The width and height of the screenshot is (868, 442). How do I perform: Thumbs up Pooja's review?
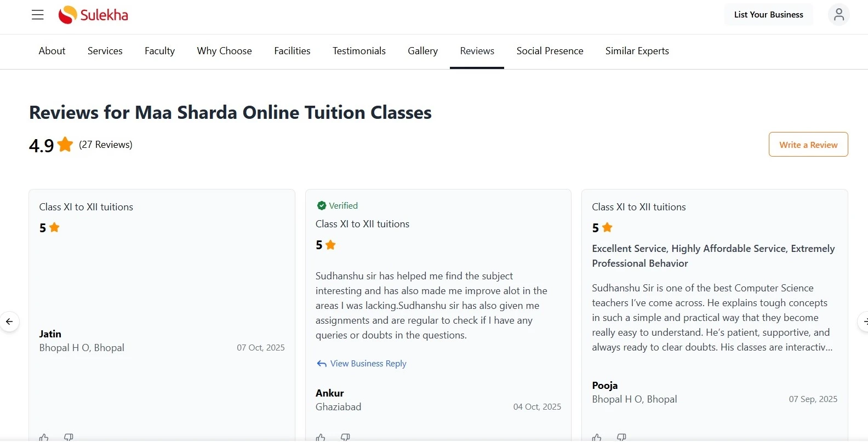pos(596,437)
